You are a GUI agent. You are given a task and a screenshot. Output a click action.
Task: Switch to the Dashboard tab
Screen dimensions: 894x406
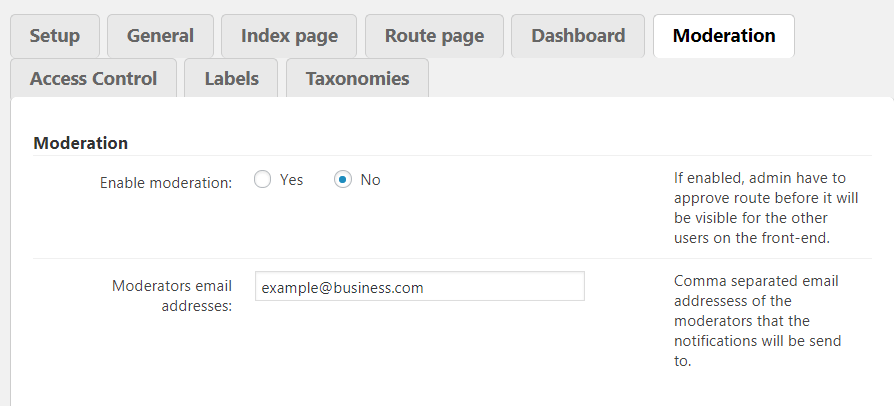click(x=578, y=36)
